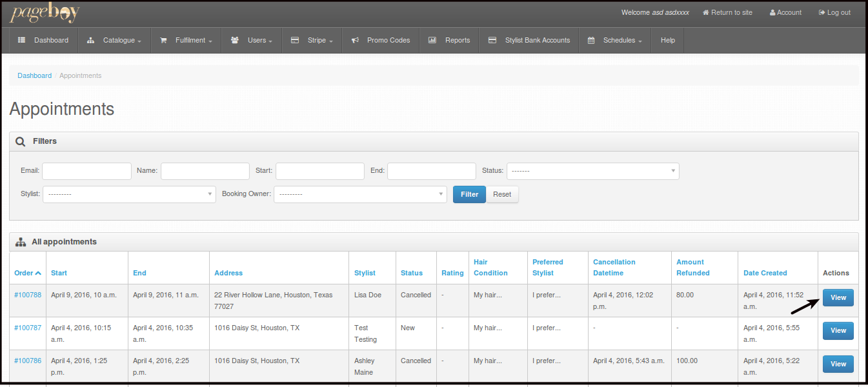Open the Stylist filter dropdown
Viewport: 868px width, 387px height.
[x=129, y=194]
